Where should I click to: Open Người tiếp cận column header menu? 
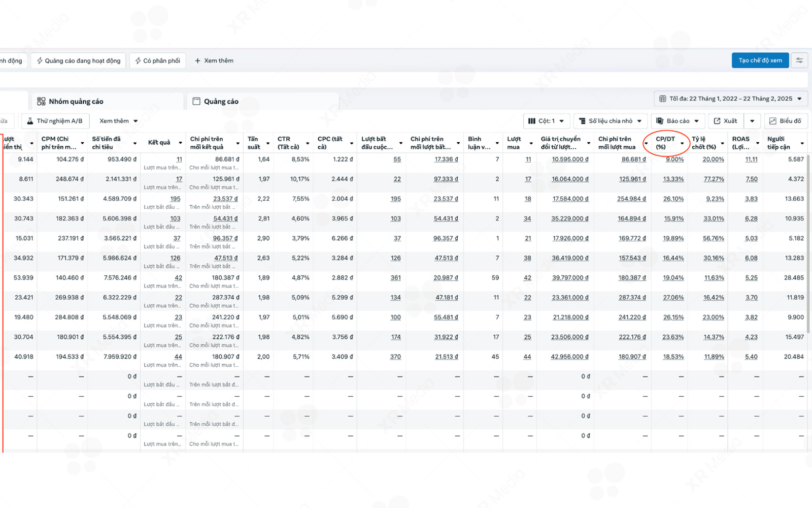(802, 143)
